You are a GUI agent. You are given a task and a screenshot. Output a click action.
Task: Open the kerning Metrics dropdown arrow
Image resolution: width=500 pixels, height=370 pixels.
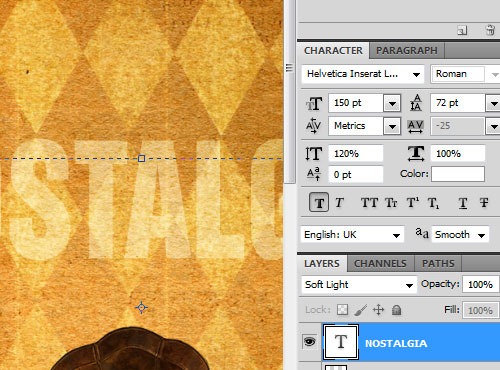(x=392, y=126)
